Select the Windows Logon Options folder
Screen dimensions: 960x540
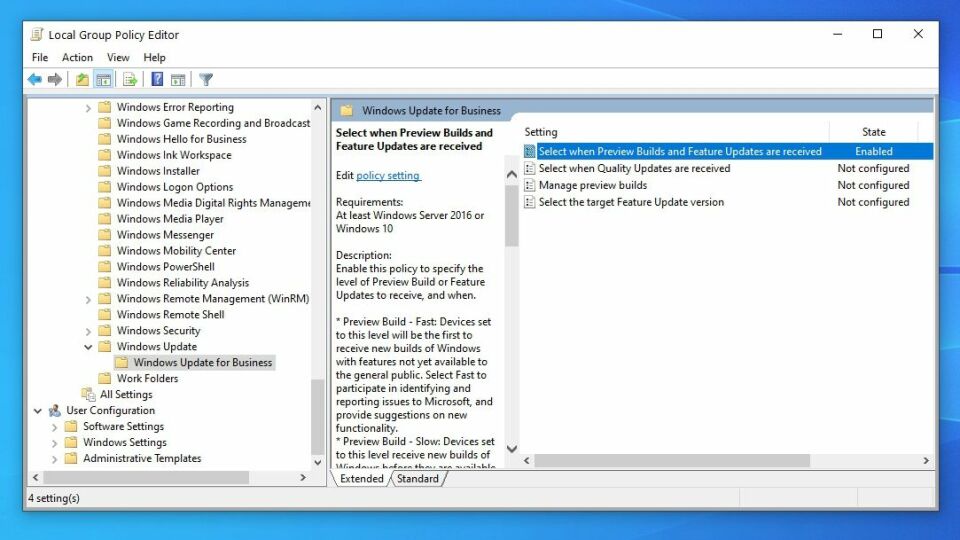(x=174, y=187)
